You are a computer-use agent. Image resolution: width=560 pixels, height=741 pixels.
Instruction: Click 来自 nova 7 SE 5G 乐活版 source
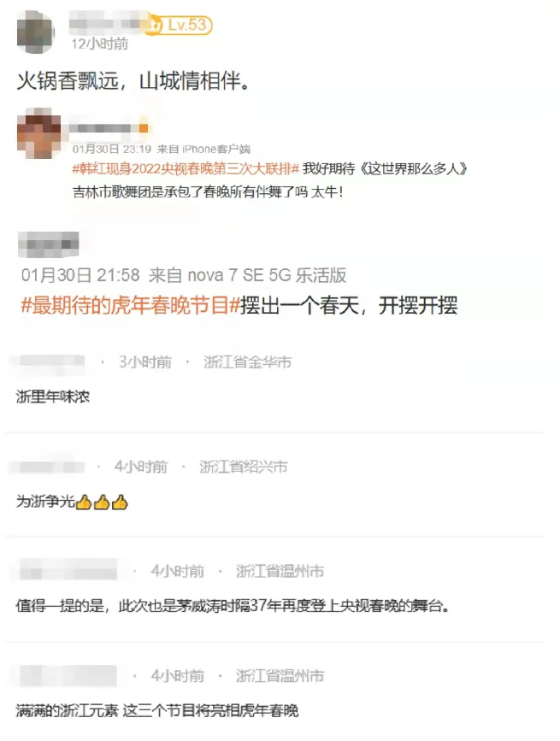click(x=248, y=275)
